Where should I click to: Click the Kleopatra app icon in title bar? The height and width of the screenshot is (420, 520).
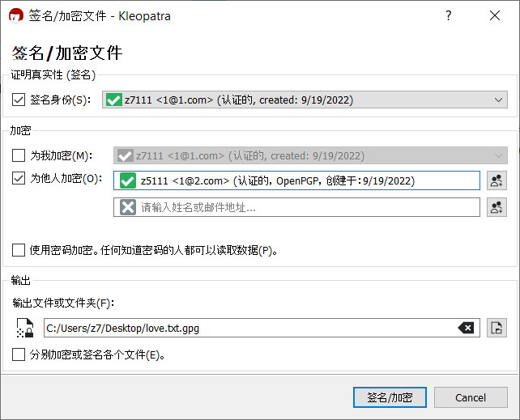click(16, 16)
